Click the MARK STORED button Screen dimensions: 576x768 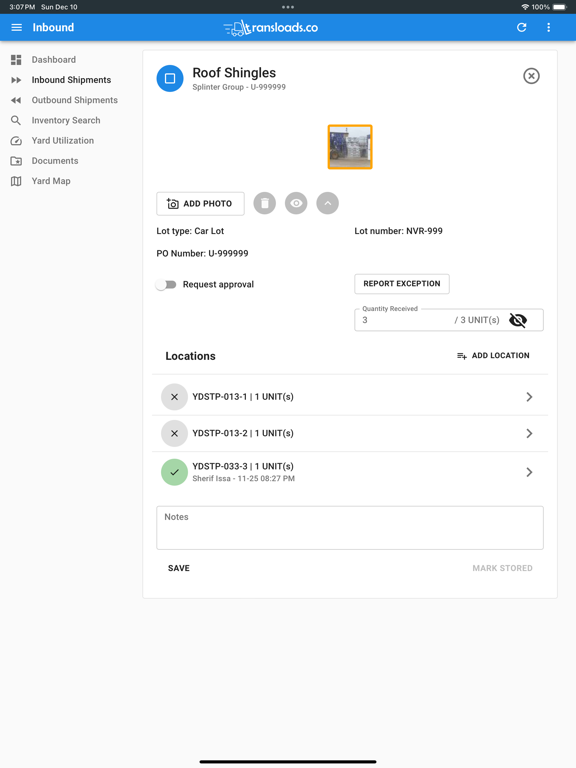(x=503, y=568)
